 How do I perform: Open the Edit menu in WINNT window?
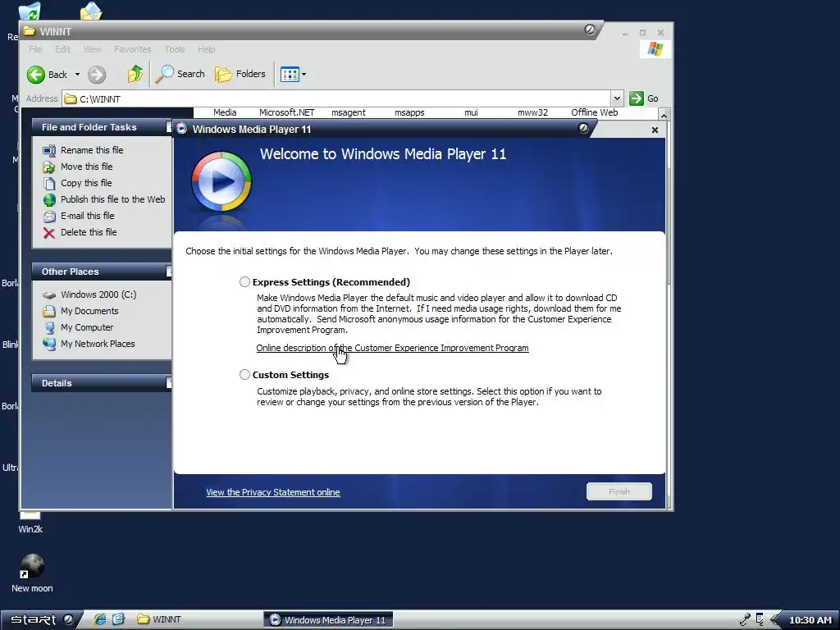[62, 49]
